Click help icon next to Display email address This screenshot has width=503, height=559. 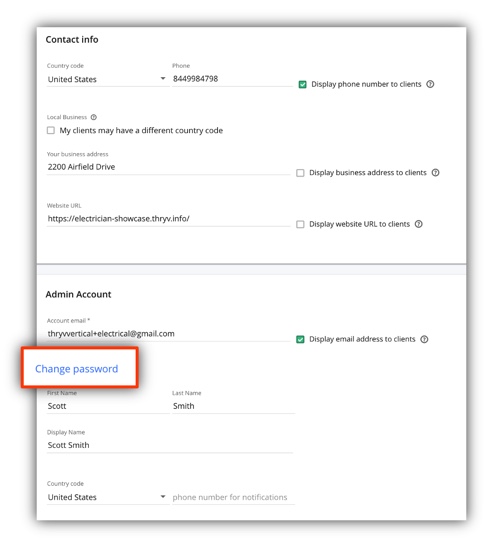424,339
